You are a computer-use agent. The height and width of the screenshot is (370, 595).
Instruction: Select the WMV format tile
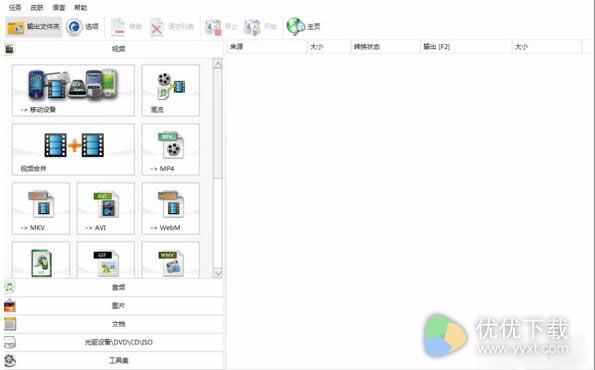(170, 260)
